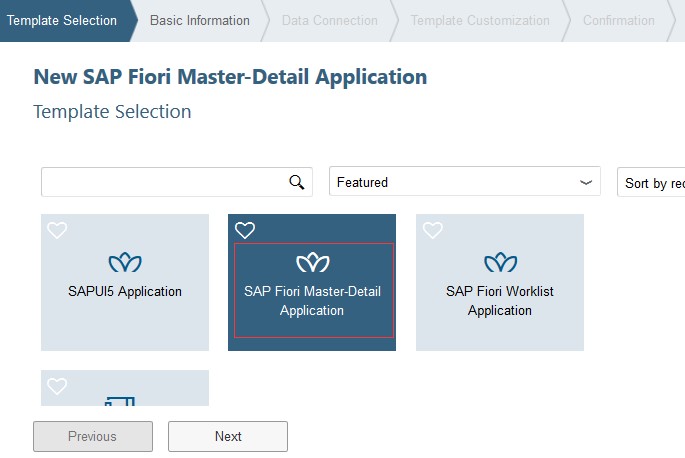The height and width of the screenshot is (458, 685).
Task: Select the SAPUI5 Application template tile
Action: 125,282
